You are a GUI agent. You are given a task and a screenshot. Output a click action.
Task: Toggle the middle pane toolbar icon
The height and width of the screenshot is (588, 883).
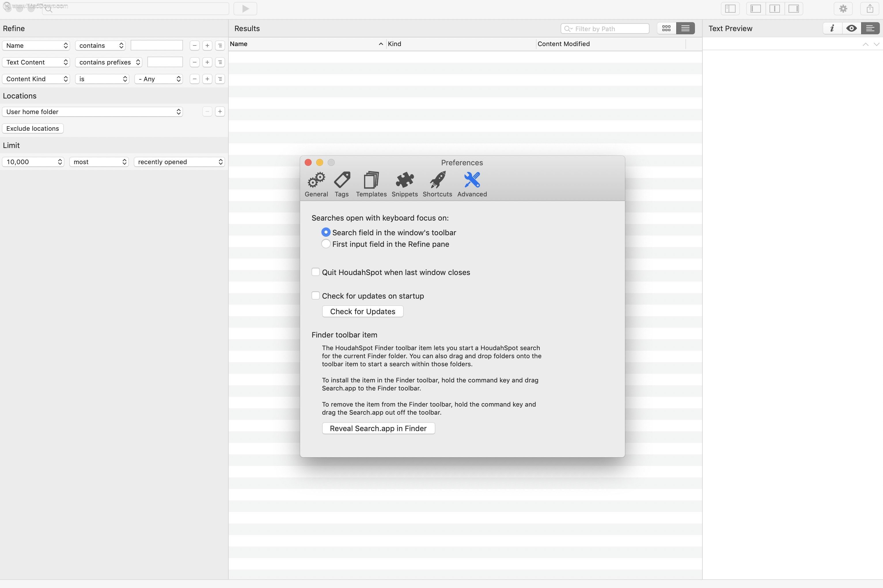click(775, 9)
